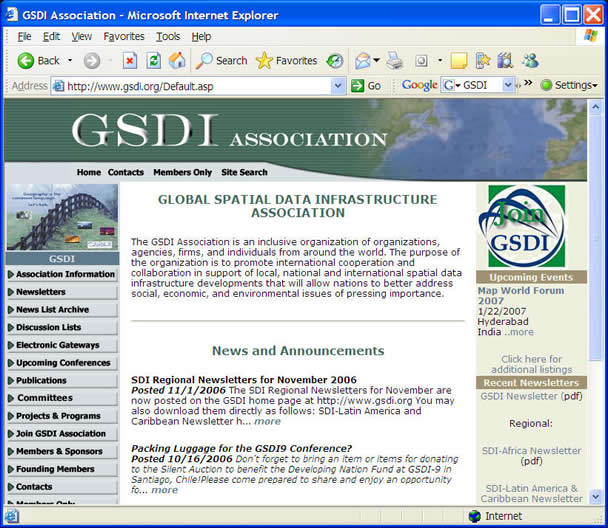Click scrollbar up arrow
This screenshot has height=528, width=608.
click(x=596, y=107)
